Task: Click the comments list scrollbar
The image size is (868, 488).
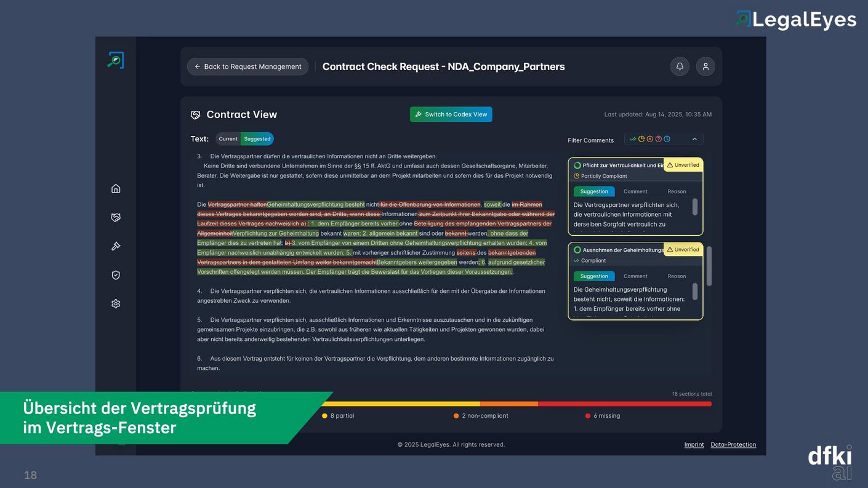Action: tap(709, 266)
